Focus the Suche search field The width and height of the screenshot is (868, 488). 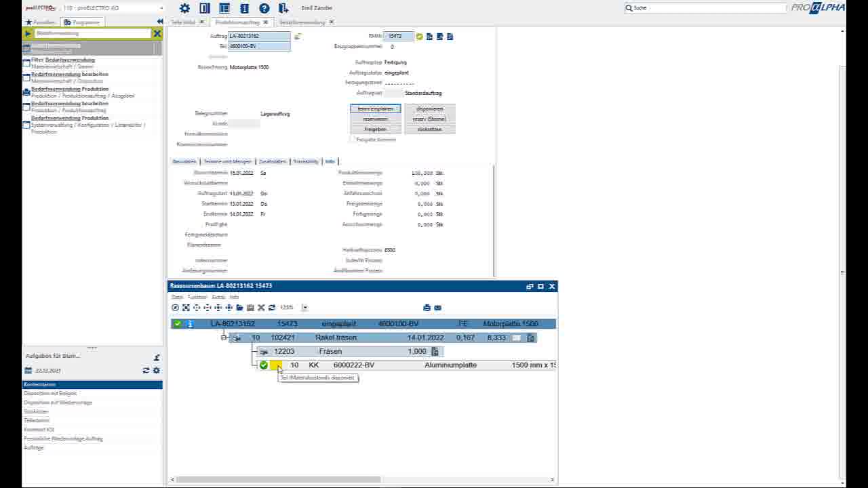click(705, 8)
